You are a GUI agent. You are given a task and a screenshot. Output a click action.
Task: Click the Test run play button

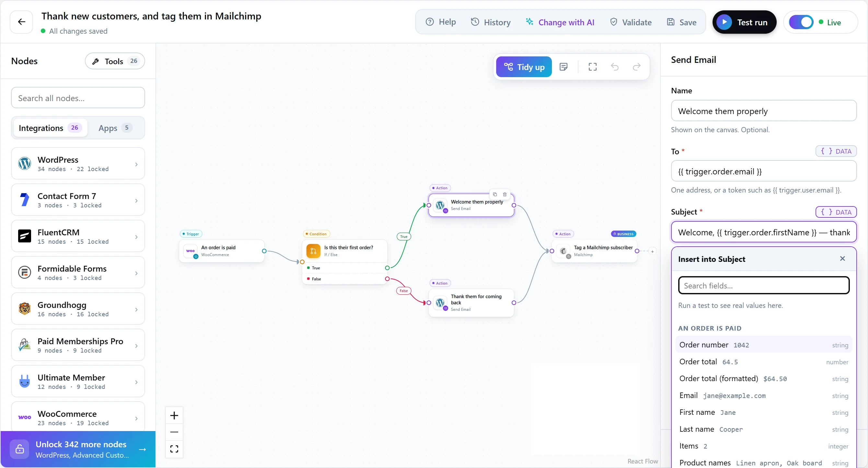744,22
